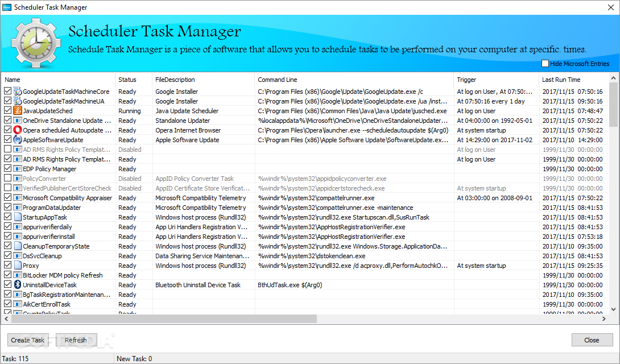Click the Create Task button
620x364 pixels.
28,340
